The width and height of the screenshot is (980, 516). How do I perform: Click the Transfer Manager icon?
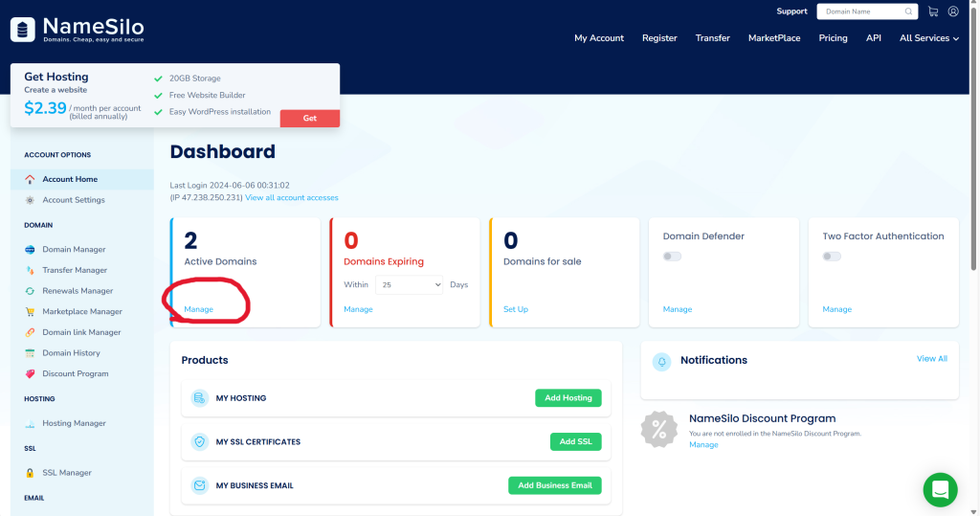click(30, 270)
